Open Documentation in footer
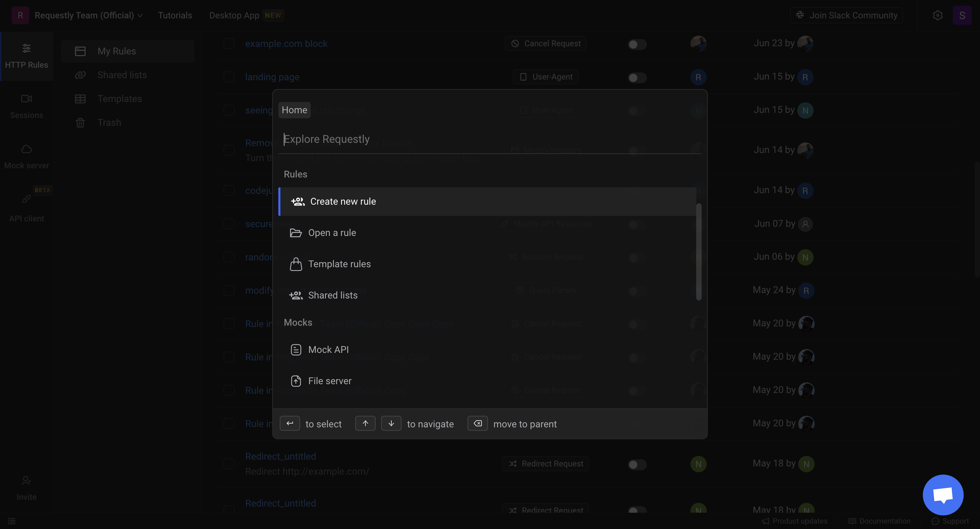Viewport: 980px width, 529px height. click(879, 521)
